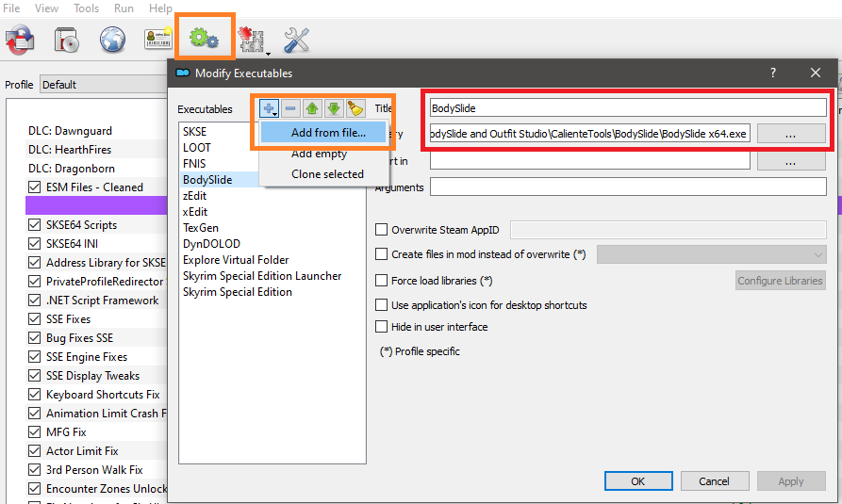842x504 pixels.
Task: Expand the Tools toolbar dropdown arrow
Action: [x=268, y=54]
